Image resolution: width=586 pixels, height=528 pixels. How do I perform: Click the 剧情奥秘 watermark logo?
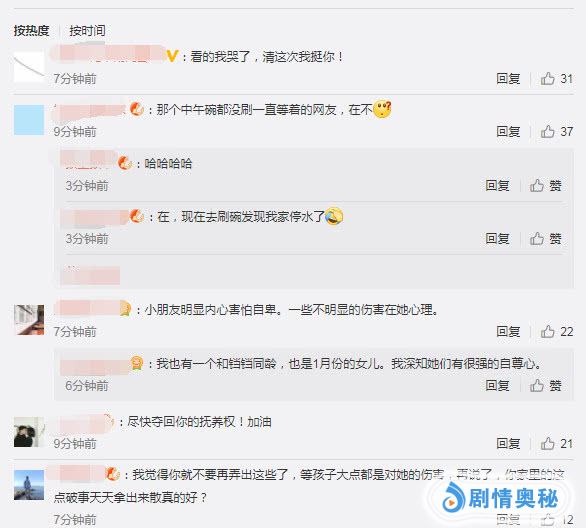(500, 498)
